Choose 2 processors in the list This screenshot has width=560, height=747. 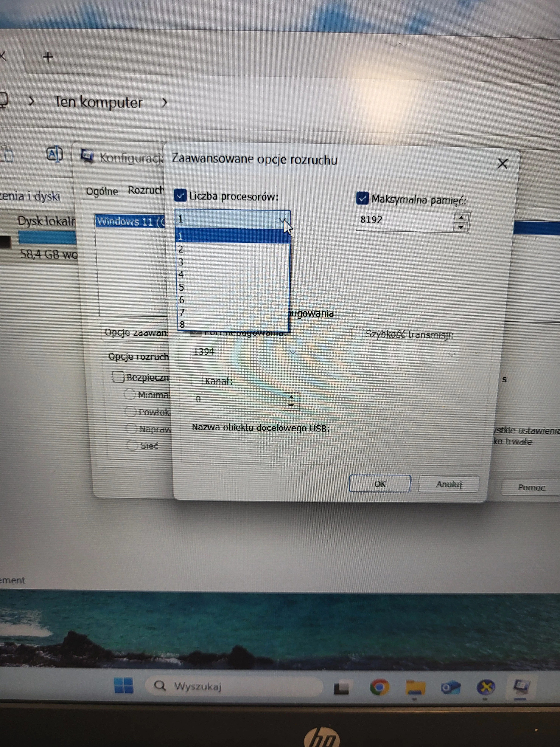[x=233, y=249]
